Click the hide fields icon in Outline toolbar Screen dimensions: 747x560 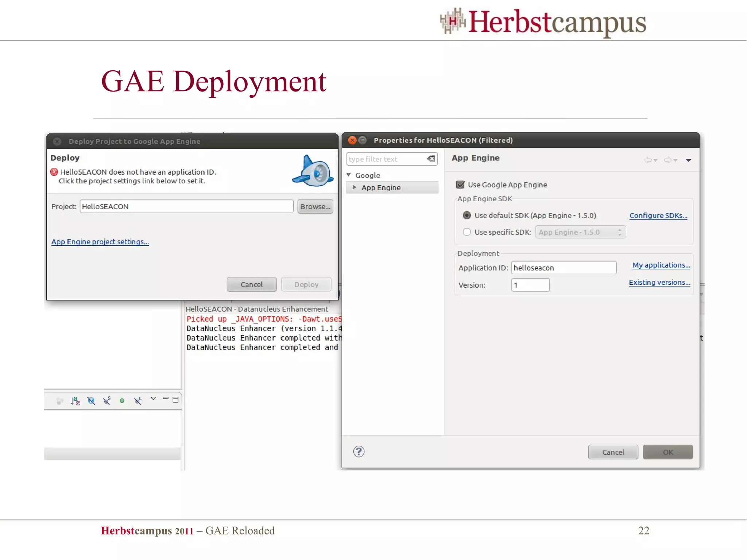[91, 401]
